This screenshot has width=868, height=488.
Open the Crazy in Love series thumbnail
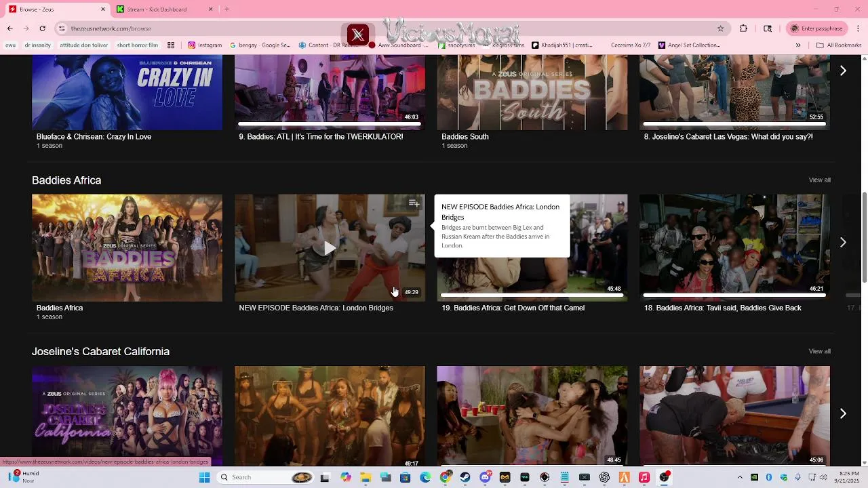pos(127,92)
